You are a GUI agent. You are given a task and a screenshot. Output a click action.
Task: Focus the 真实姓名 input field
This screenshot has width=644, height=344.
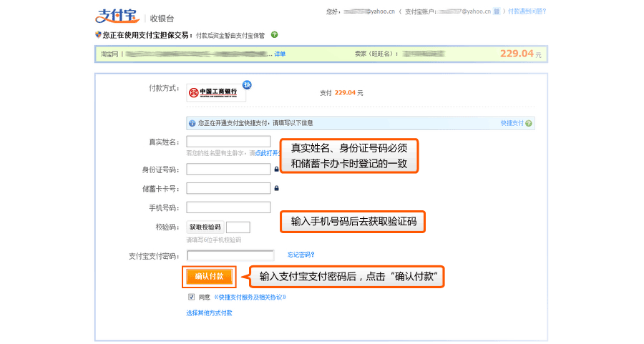(228, 142)
